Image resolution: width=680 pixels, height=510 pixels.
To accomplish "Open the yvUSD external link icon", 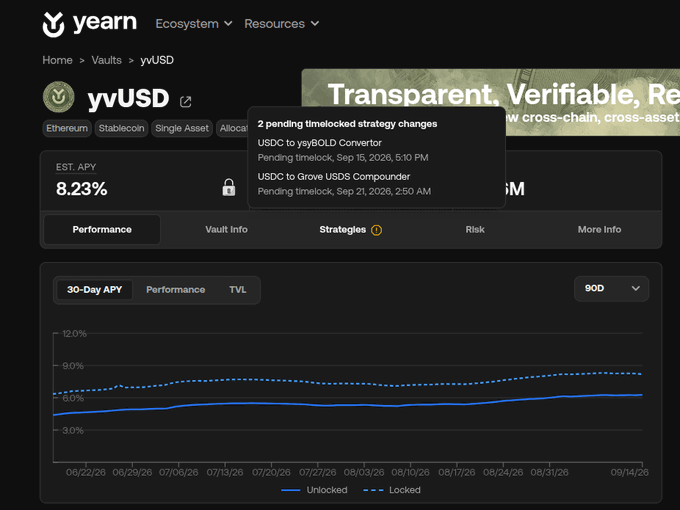I will [x=185, y=101].
